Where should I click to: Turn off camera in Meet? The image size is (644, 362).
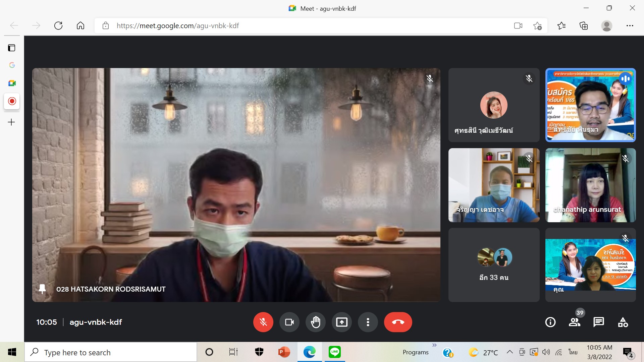(x=289, y=322)
